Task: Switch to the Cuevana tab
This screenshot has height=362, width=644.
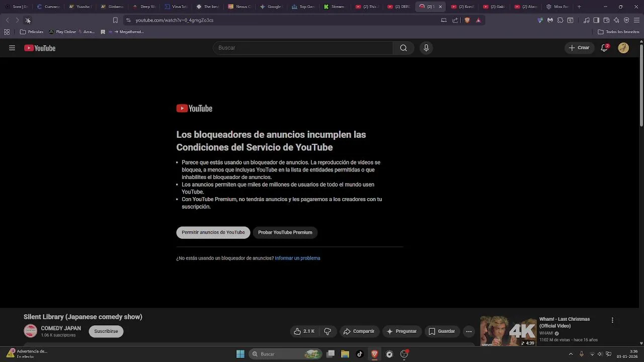Action: 48,7
